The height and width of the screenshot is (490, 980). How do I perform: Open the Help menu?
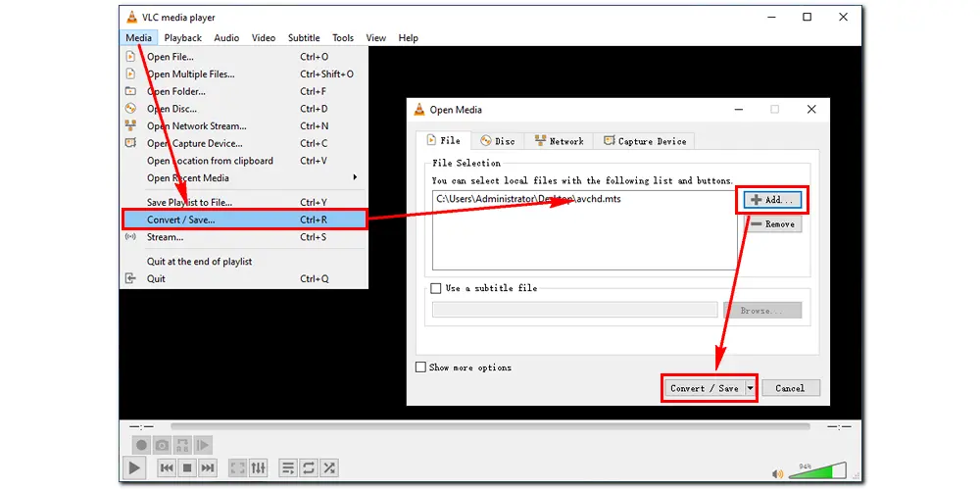pyautogui.click(x=408, y=37)
